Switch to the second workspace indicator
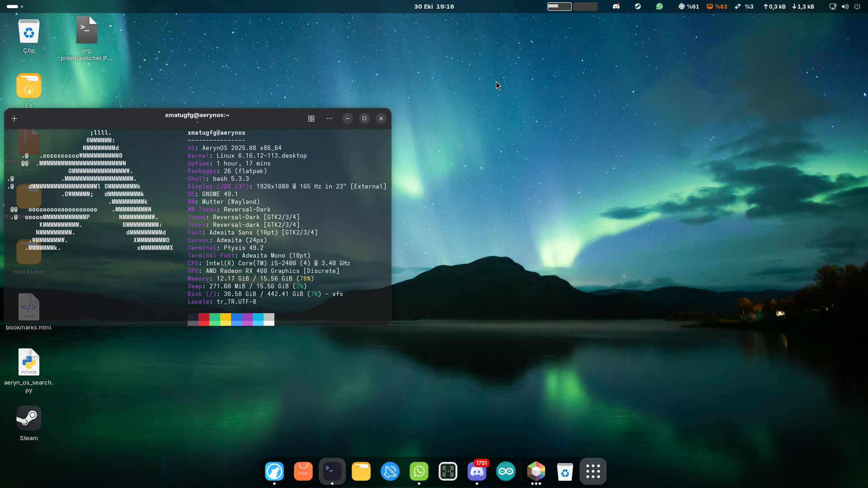Image resolution: width=868 pixels, height=488 pixels. (585, 6)
